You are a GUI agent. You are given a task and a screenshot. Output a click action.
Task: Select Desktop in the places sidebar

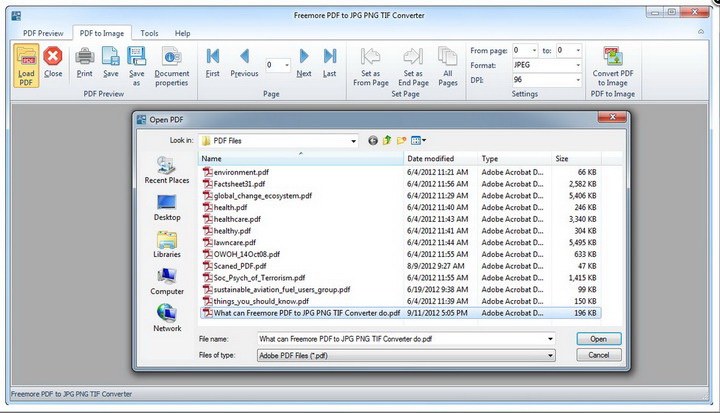pyautogui.click(x=167, y=208)
